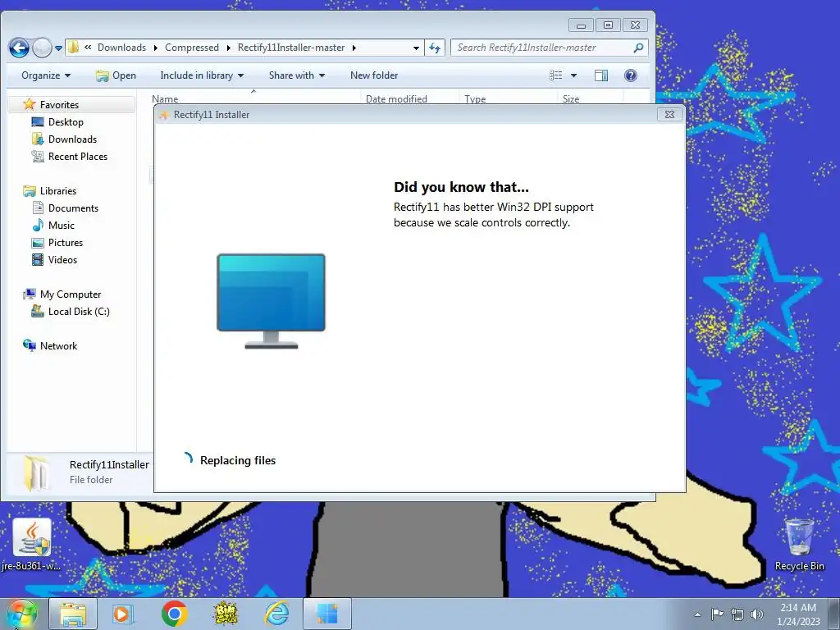Open the Music library
Screen dimensions: 840x630
point(61,226)
